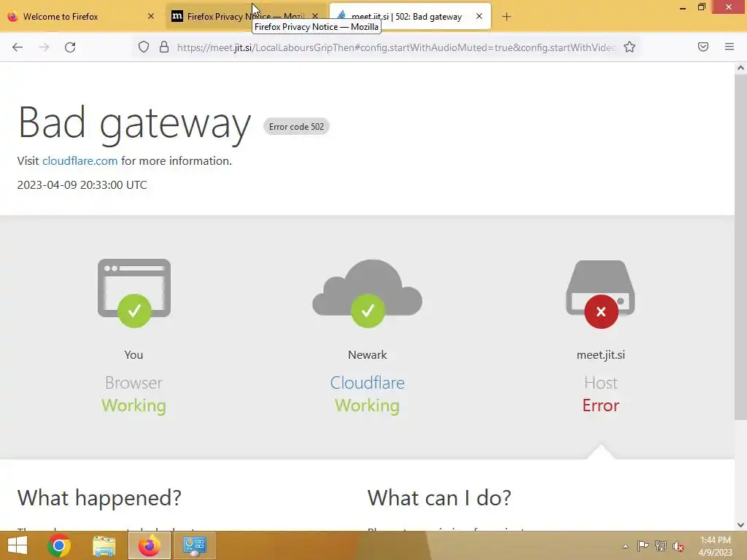
Task: Open the taskbar clock and date
Action: click(716, 546)
